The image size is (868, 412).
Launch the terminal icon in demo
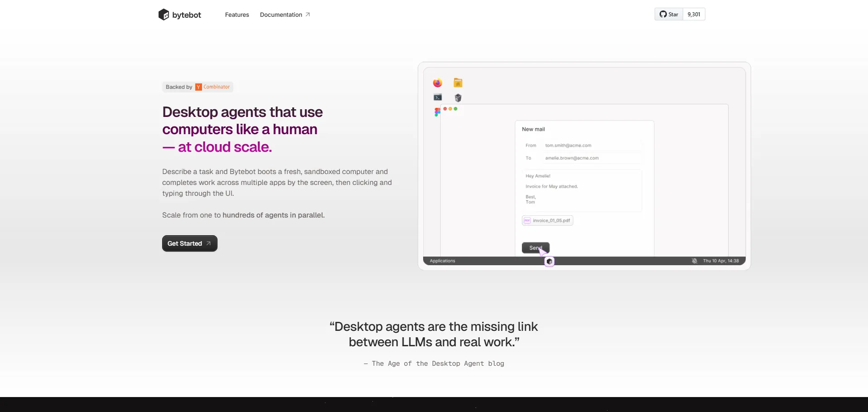(438, 97)
